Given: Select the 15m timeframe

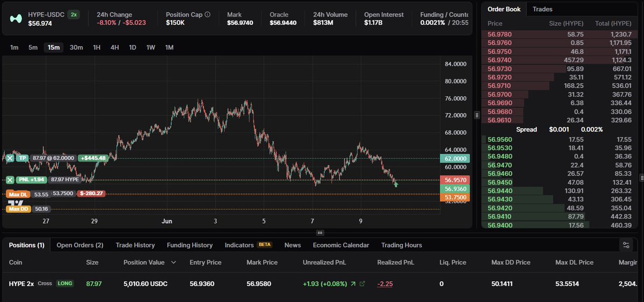Looking at the screenshot, I should pyautogui.click(x=54, y=47).
